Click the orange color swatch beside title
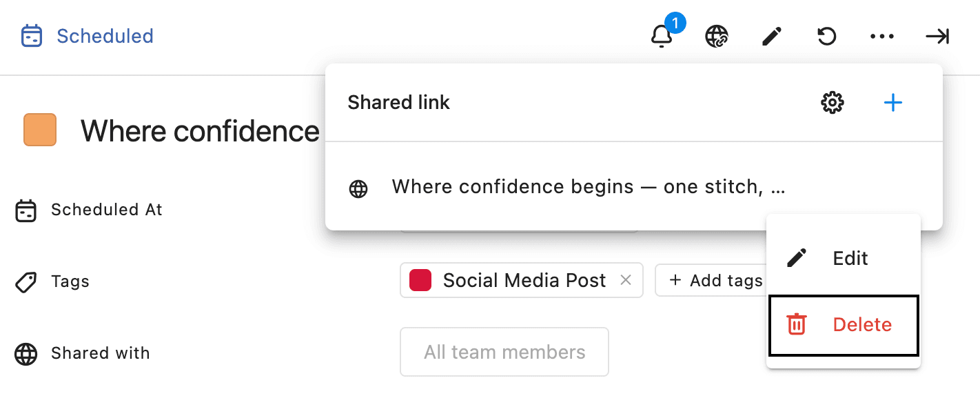 click(x=40, y=130)
